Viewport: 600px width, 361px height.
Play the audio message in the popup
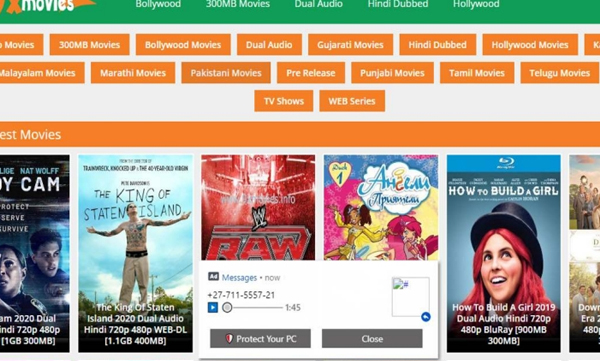click(x=213, y=307)
